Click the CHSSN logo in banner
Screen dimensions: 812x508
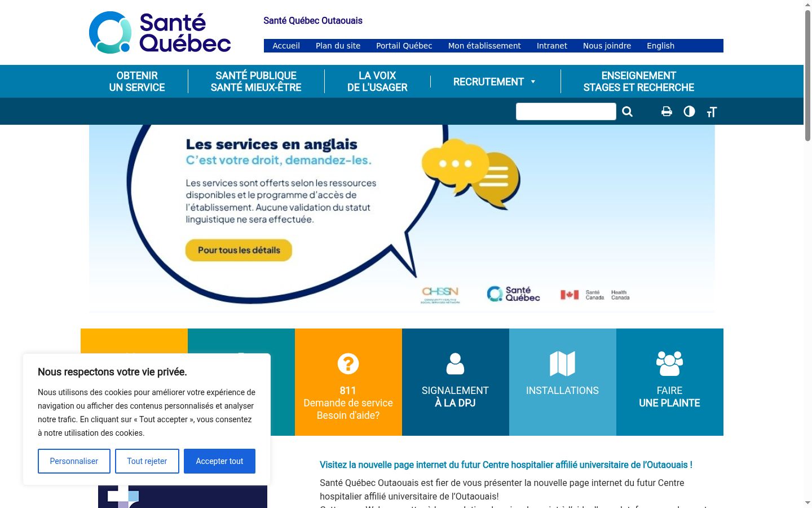[x=440, y=295]
